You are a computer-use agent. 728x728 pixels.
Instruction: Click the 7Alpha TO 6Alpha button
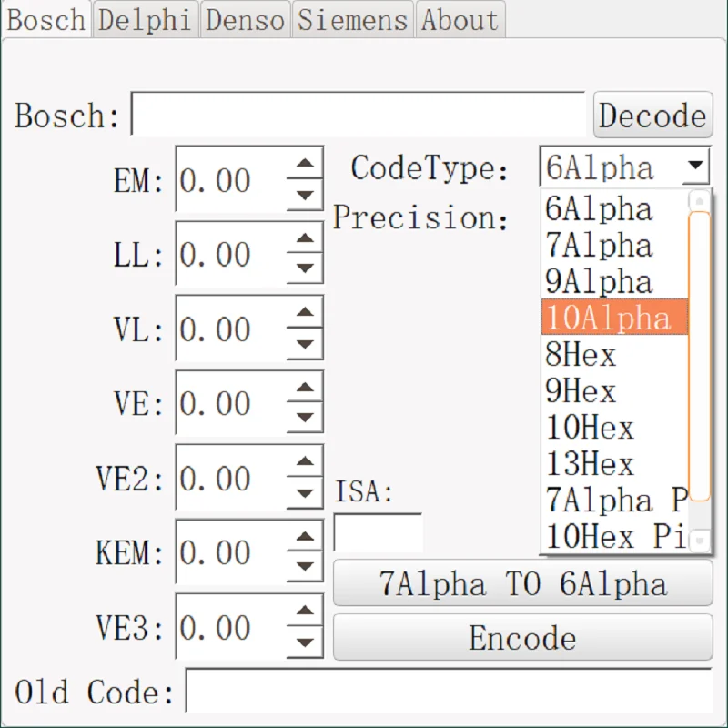click(x=522, y=584)
